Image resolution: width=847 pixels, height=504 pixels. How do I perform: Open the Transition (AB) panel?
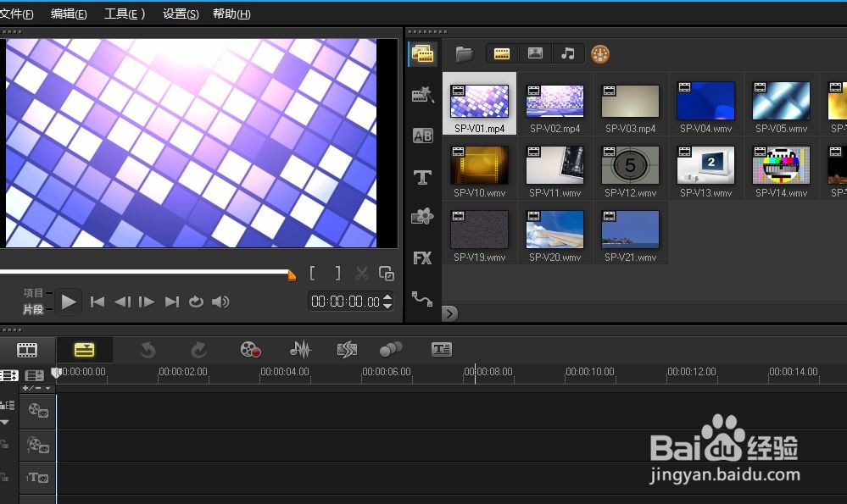[423, 136]
